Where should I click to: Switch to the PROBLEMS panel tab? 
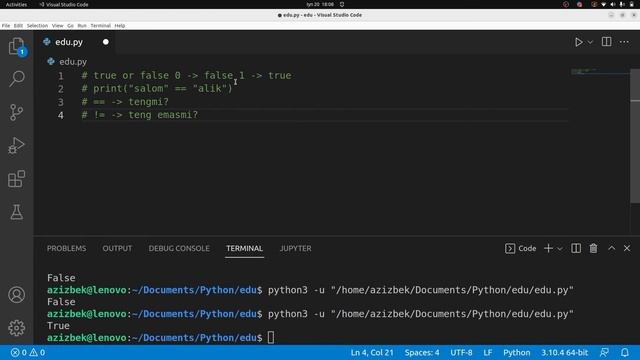[67, 248]
